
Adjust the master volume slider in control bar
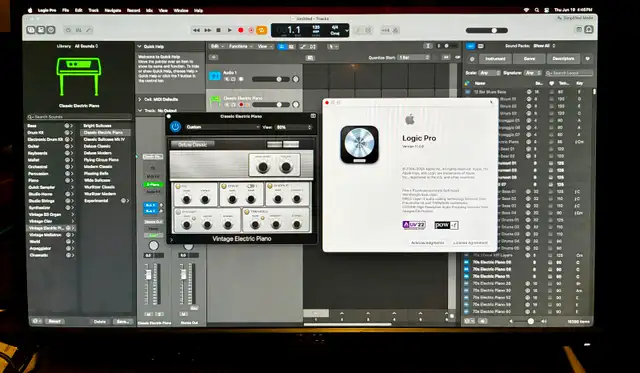(487, 30)
